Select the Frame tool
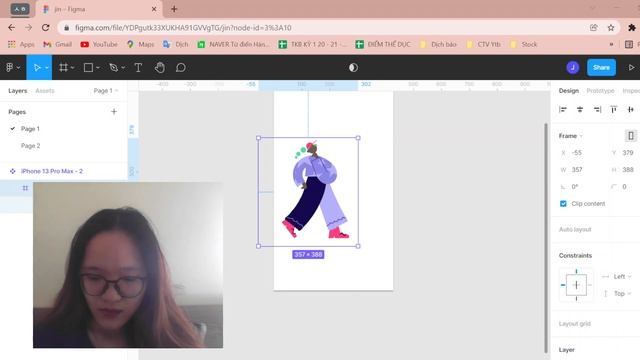640x360 pixels. (x=63, y=67)
